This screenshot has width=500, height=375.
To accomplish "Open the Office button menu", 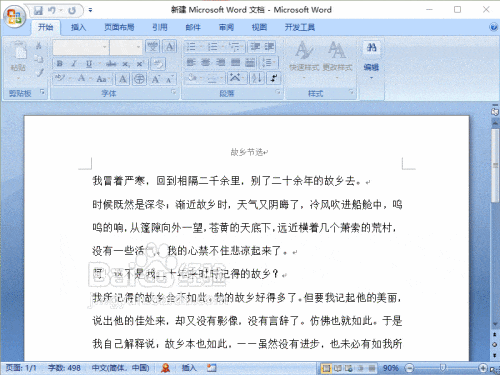I will [x=14, y=16].
